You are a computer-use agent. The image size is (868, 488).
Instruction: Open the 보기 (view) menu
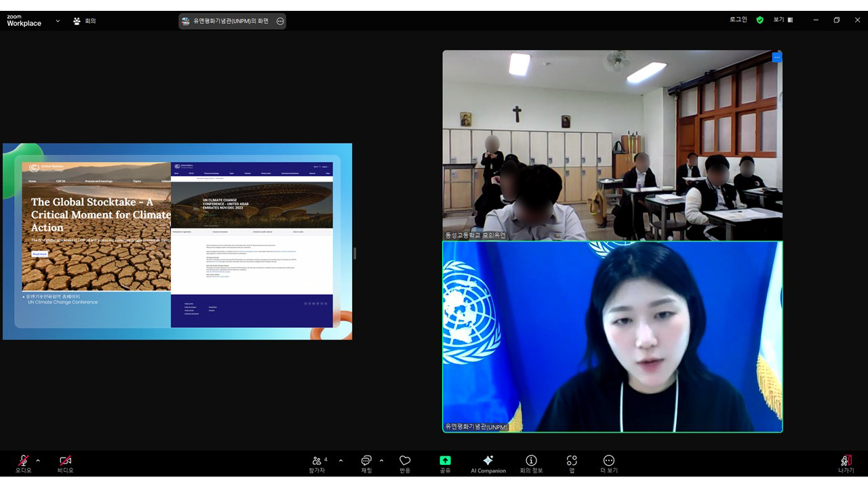[783, 20]
